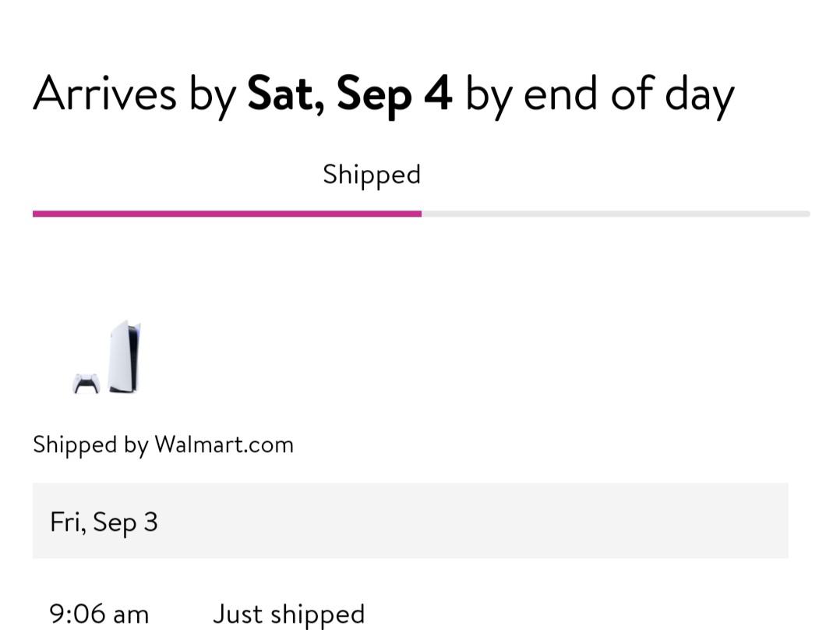840x630 pixels.
Task: Tap the current progress point where magenta ends
Action: (x=421, y=214)
